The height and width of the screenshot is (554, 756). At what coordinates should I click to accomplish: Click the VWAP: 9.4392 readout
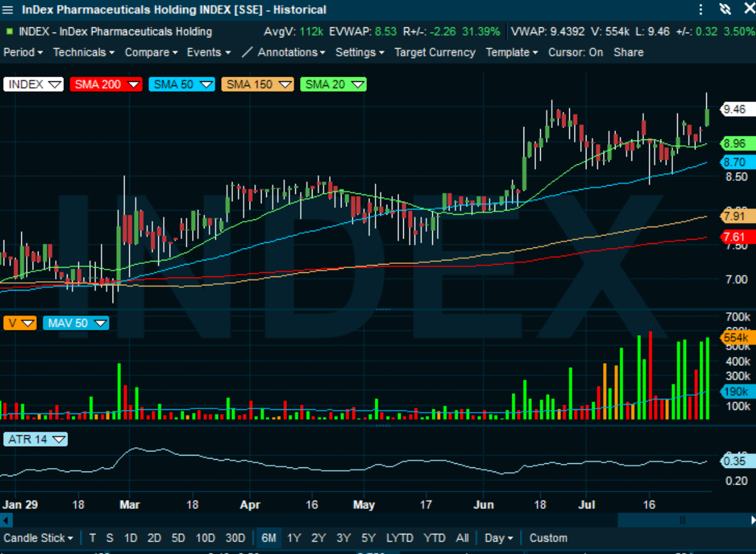(x=547, y=31)
